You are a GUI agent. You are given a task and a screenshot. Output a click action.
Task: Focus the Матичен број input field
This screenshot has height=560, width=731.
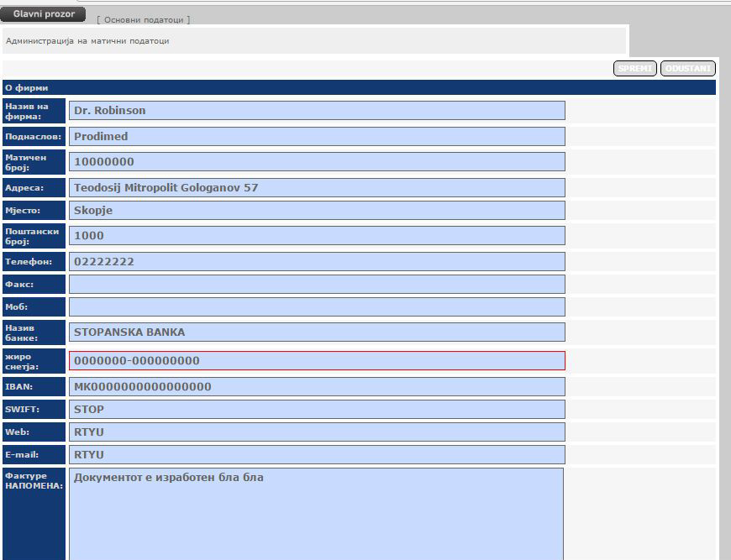pos(317,162)
